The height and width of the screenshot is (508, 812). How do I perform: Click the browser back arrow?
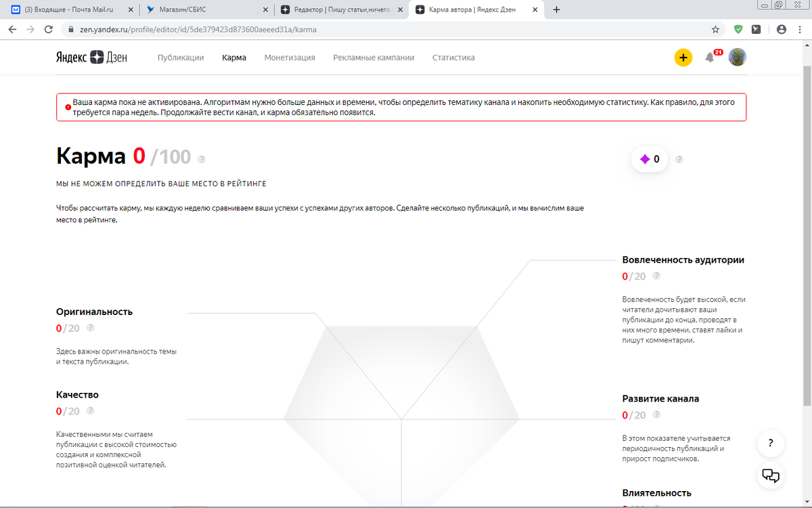[12, 30]
